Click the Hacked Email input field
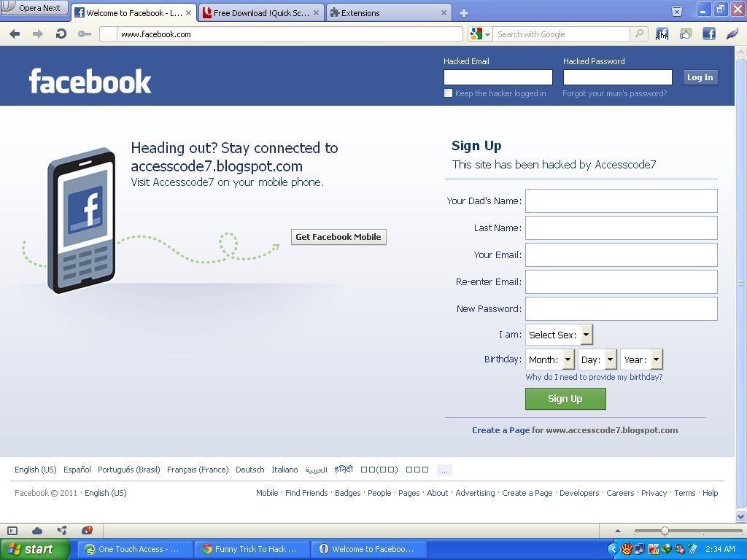Image resolution: width=747 pixels, height=560 pixels. 498,77
